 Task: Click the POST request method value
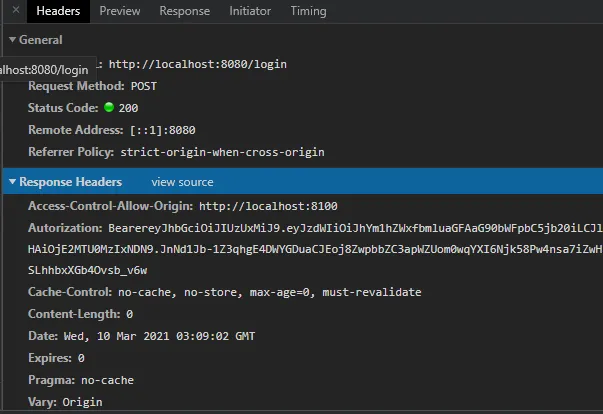143,86
